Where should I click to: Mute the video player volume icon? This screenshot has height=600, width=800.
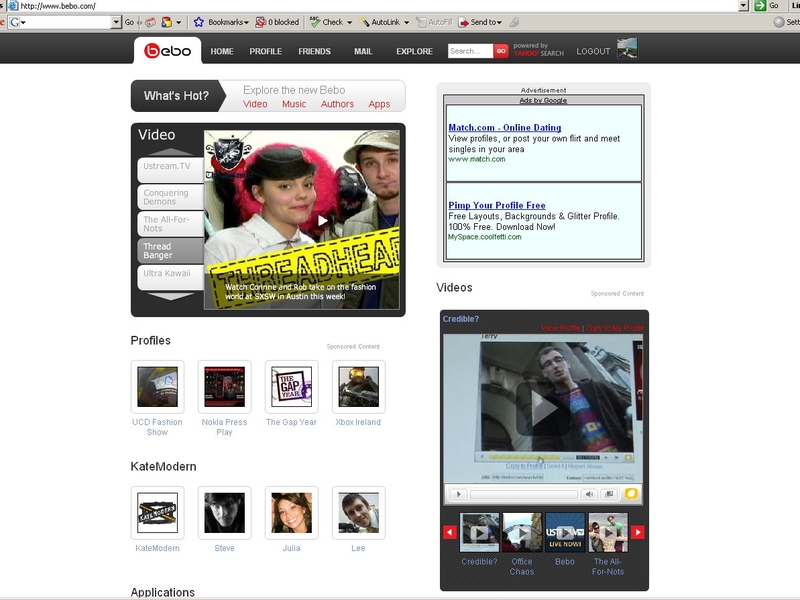pos(590,492)
